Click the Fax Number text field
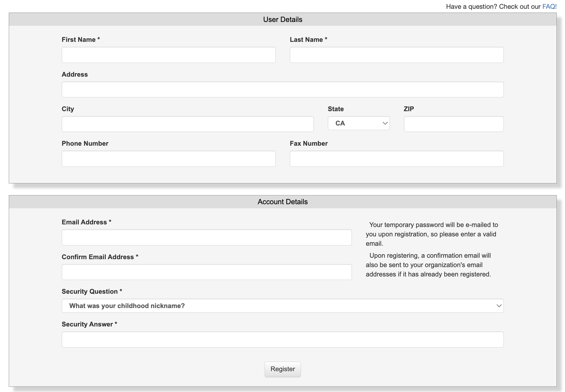 (x=396, y=159)
